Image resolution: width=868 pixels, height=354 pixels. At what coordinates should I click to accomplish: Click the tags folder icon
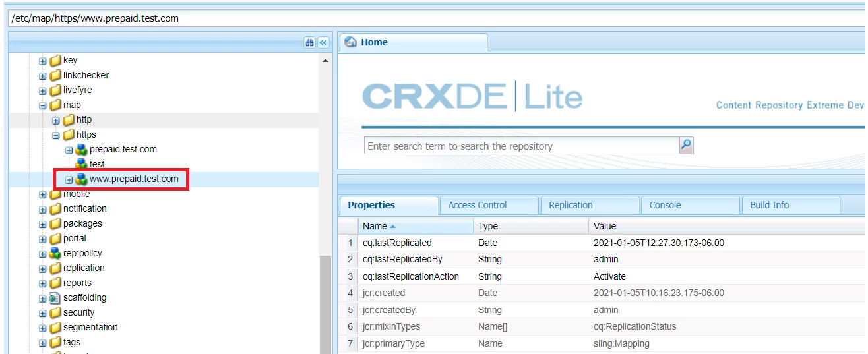pos(55,342)
